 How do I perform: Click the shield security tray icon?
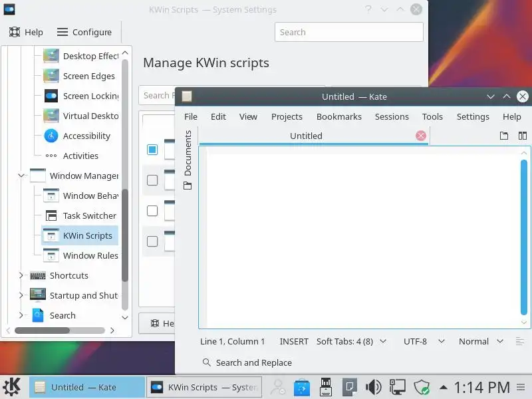422,387
